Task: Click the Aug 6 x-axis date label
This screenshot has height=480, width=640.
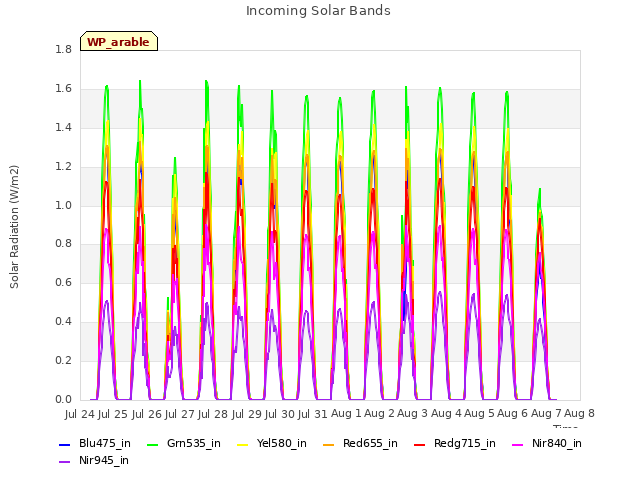Action: [x=513, y=414]
